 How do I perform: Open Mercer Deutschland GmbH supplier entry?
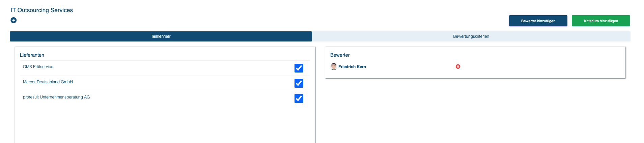click(x=48, y=82)
